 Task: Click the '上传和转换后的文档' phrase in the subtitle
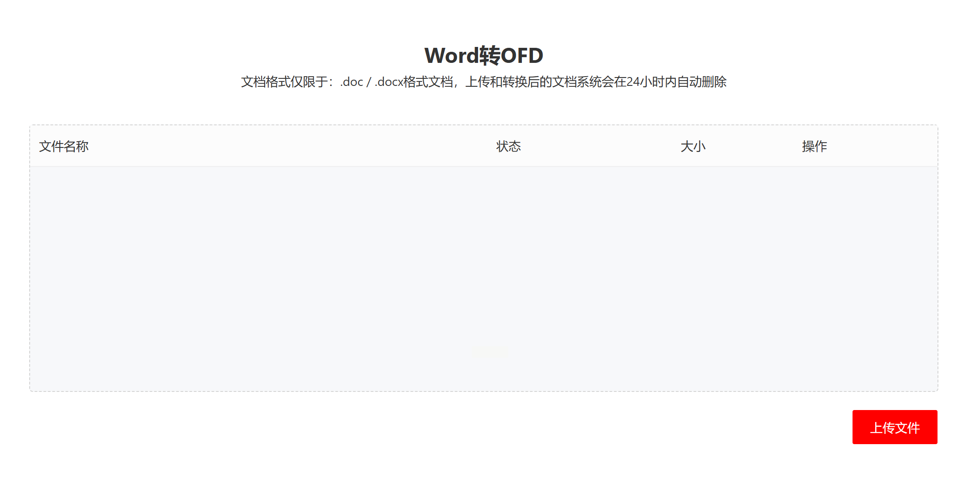coord(521,82)
